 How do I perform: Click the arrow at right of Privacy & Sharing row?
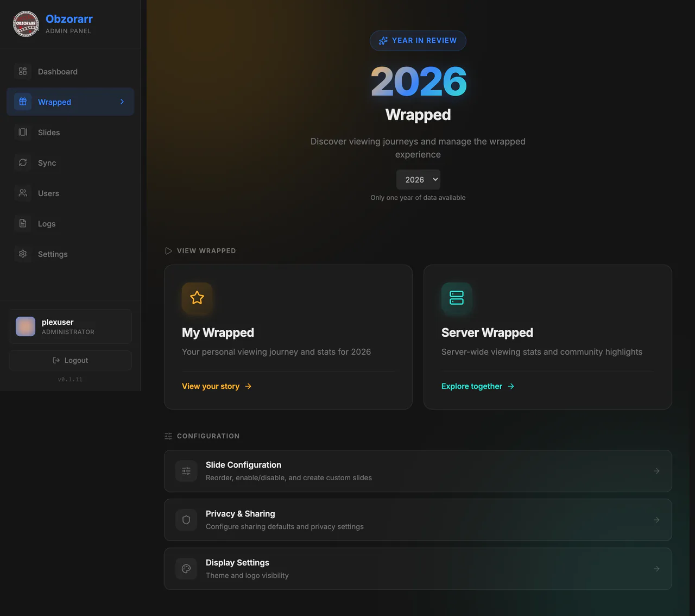click(656, 520)
